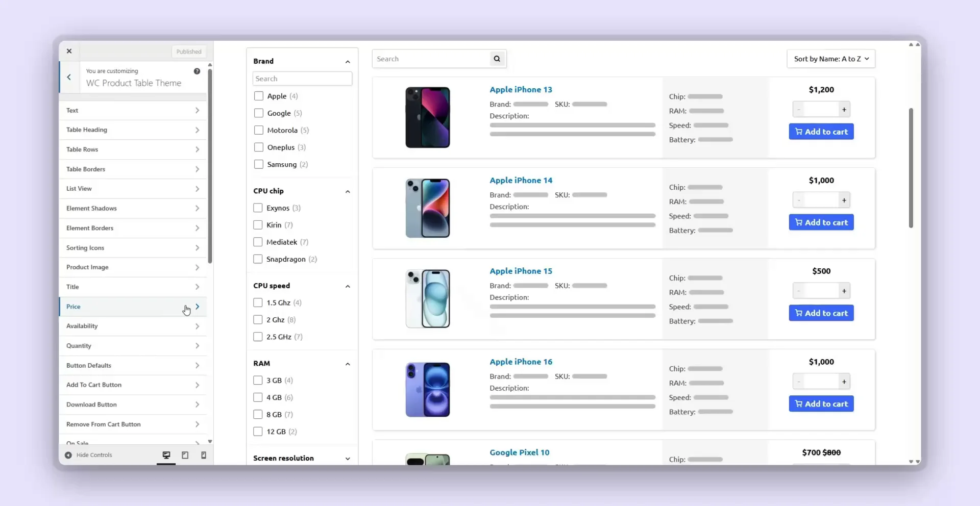The image size is (980, 506).
Task: Open the Add To Cart Button section
Action: pyautogui.click(x=133, y=385)
